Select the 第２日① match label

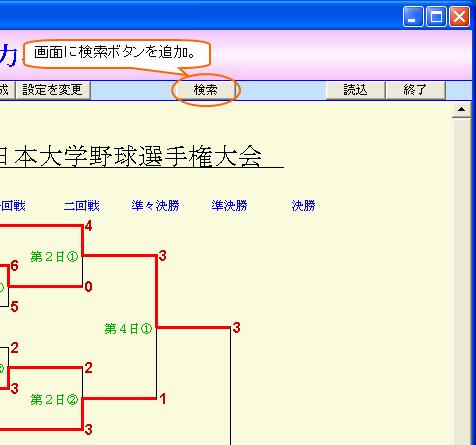(54, 257)
